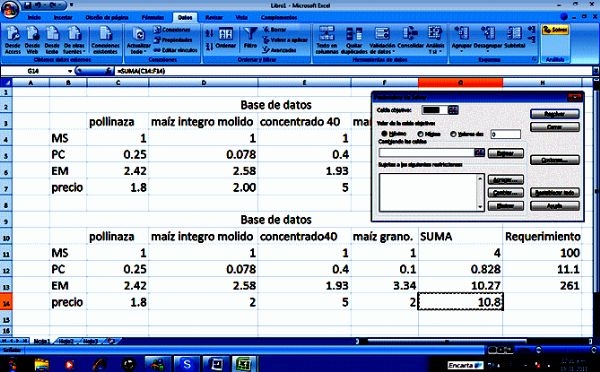Click restrictions list scroll down arrow
Image resolution: width=600 pixels, height=372 pixels.
point(480,207)
